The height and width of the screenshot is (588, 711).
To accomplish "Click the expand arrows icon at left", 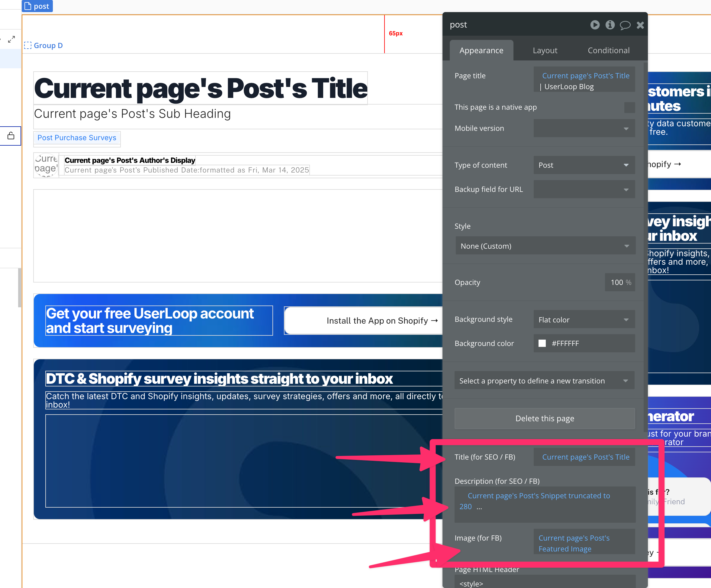I will coord(11,39).
